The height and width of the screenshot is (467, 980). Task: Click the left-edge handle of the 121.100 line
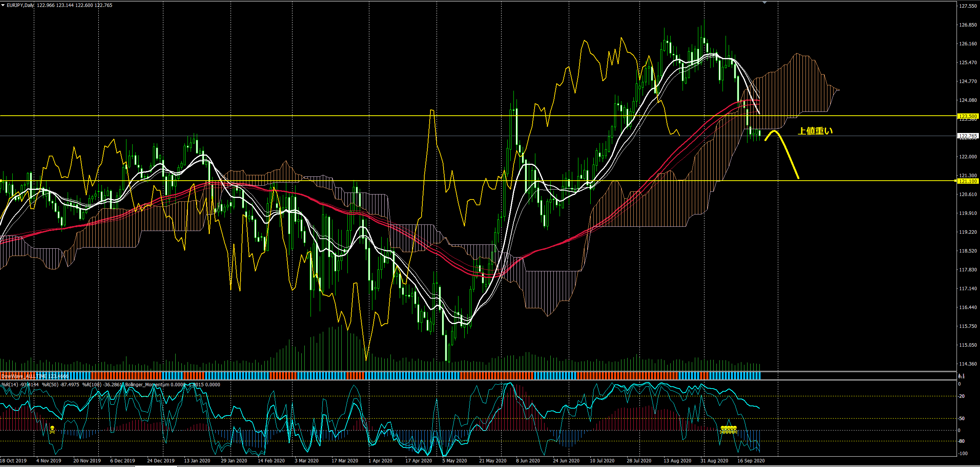pyautogui.click(x=1, y=181)
